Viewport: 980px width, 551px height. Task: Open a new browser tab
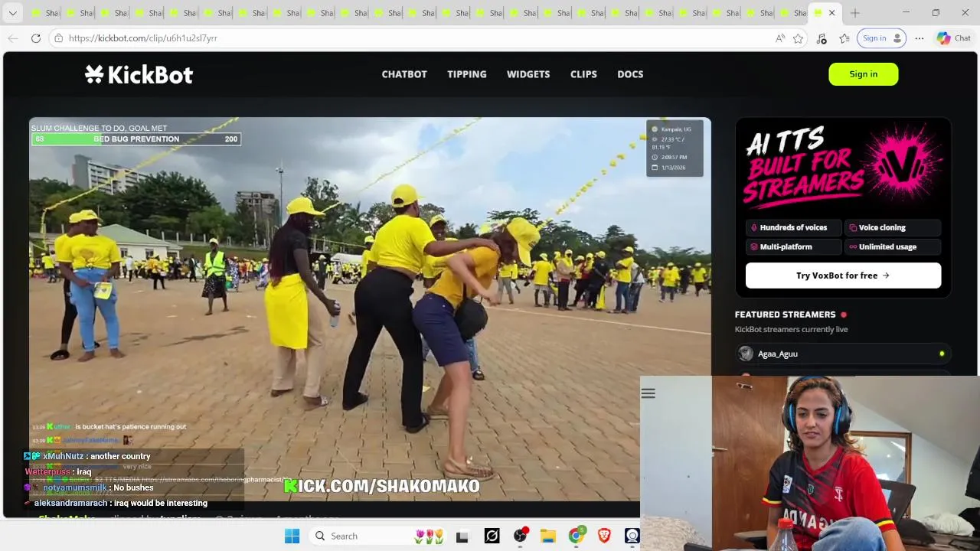[855, 13]
